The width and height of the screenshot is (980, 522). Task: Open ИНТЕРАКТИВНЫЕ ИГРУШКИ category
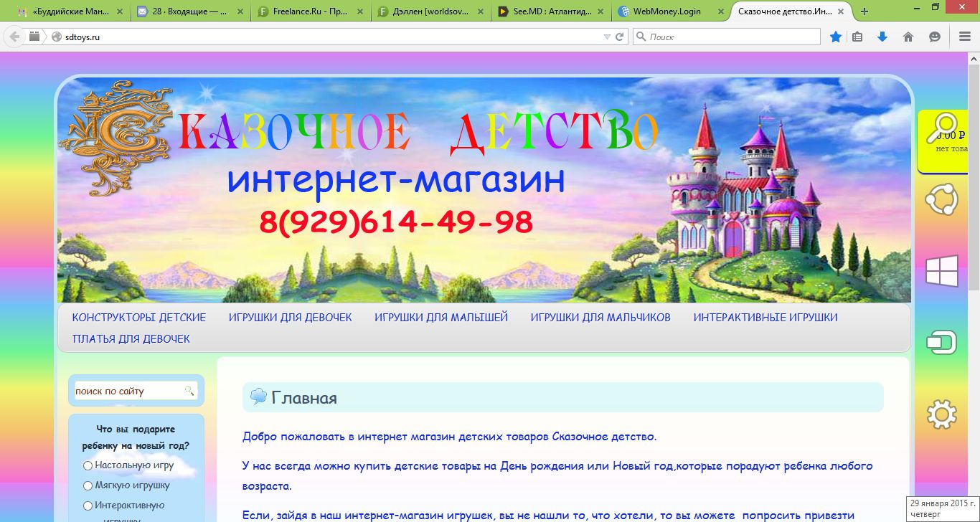pyautogui.click(x=765, y=317)
